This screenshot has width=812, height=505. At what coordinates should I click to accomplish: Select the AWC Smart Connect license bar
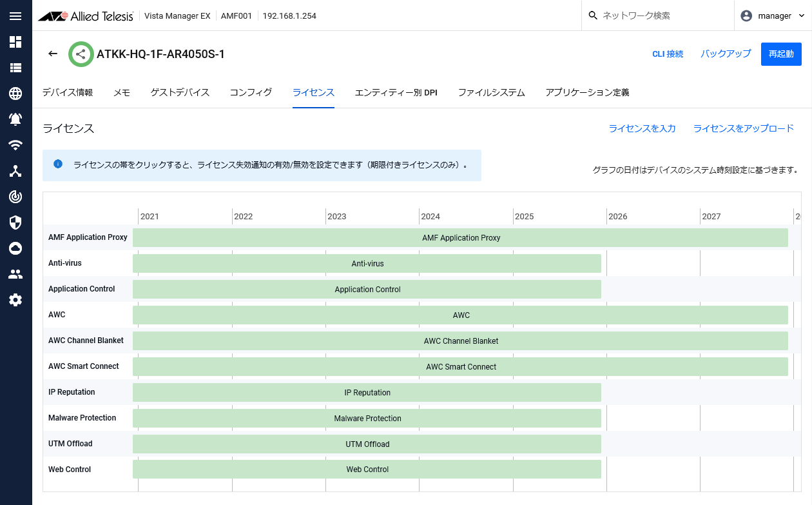[460, 367]
